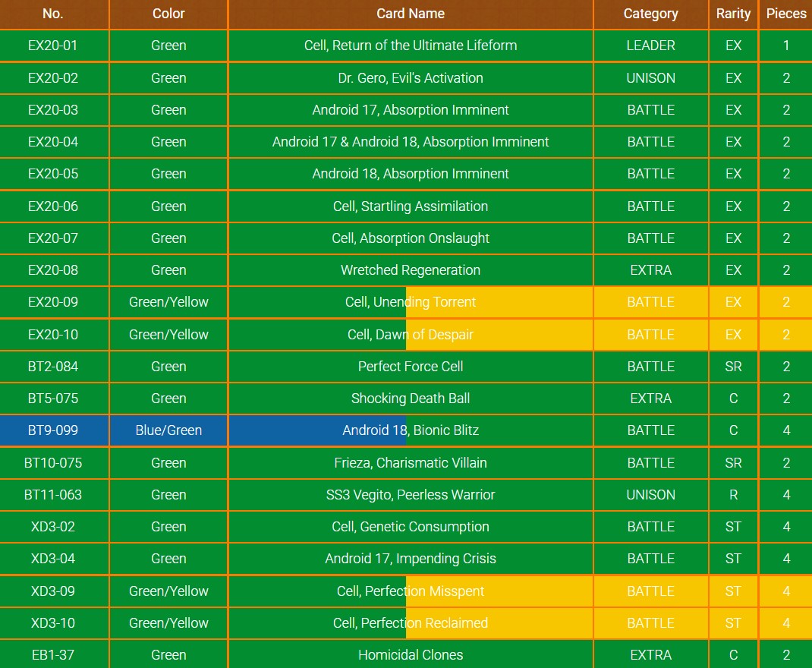Click 'Homicidal Clones'
The image size is (812, 668).
tap(410, 656)
